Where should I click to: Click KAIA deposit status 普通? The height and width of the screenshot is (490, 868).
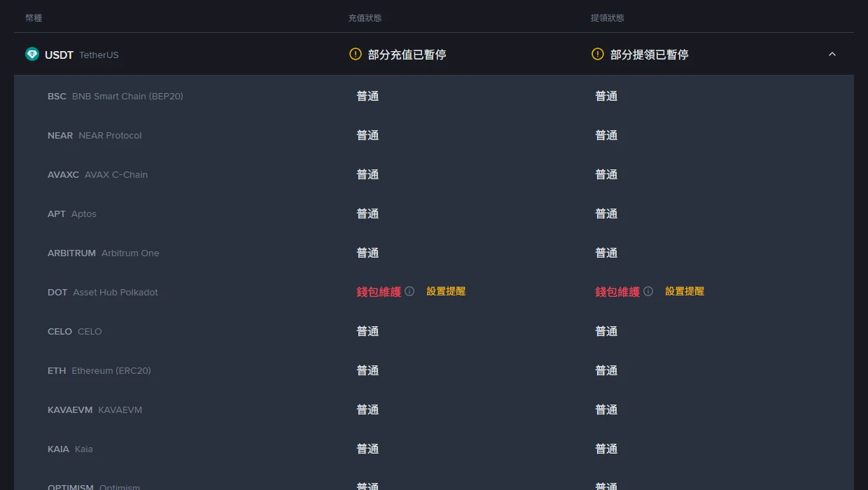point(367,449)
